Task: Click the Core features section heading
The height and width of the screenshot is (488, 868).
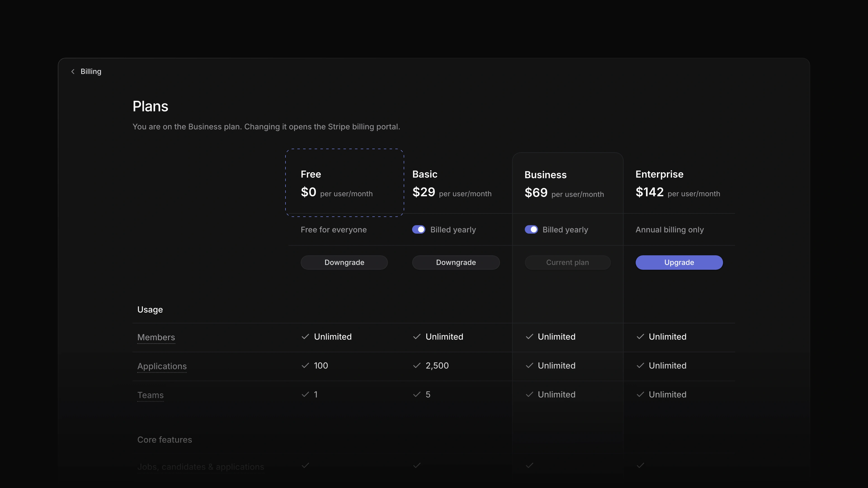Action: [x=164, y=439]
